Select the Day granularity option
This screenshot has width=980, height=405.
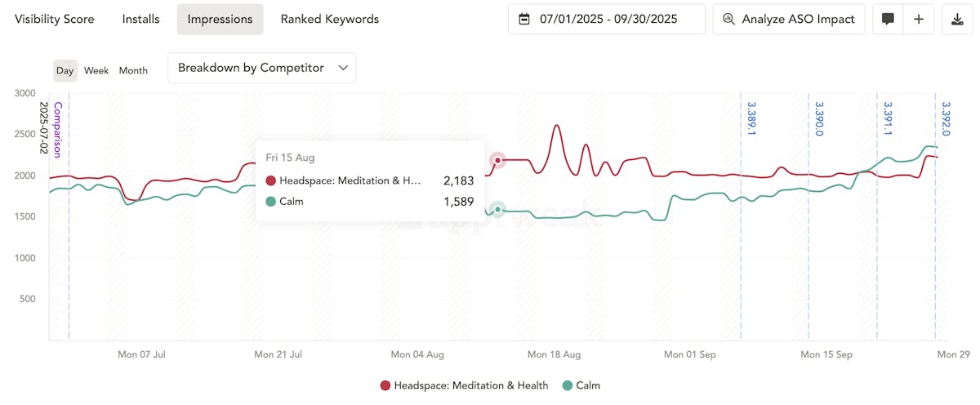[x=65, y=70]
